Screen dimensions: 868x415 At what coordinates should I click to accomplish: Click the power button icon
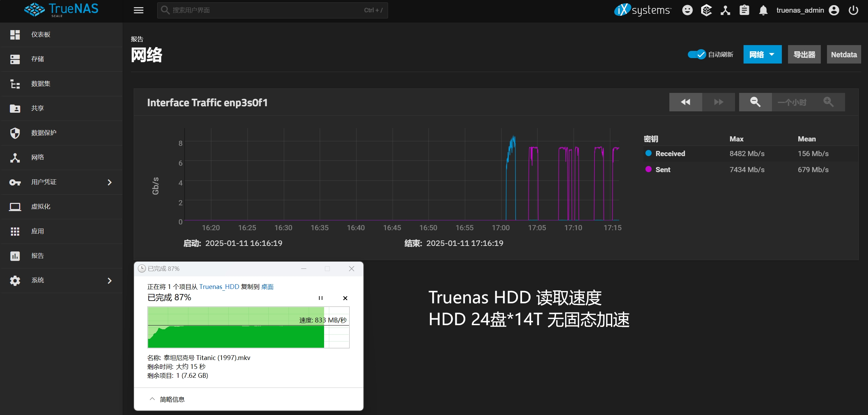(x=853, y=10)
